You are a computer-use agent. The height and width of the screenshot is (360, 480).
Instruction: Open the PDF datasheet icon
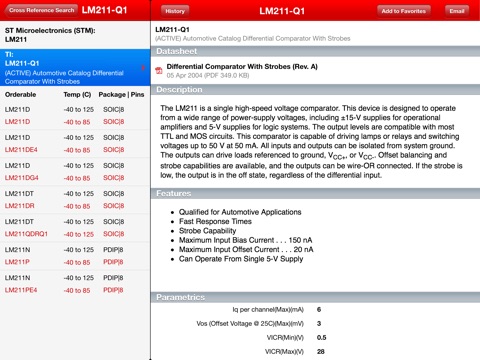159,70
